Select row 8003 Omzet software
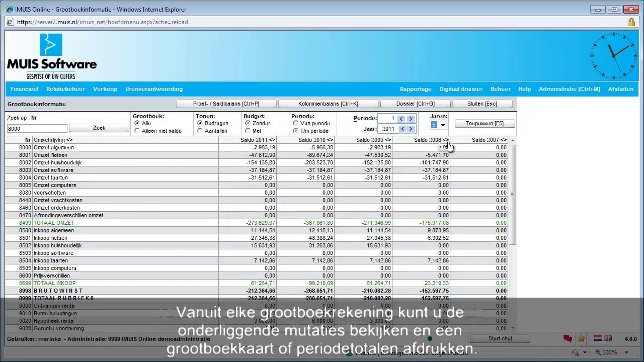Image resolution: width=644 pixels, height=362 pixels. coord(257,170)
